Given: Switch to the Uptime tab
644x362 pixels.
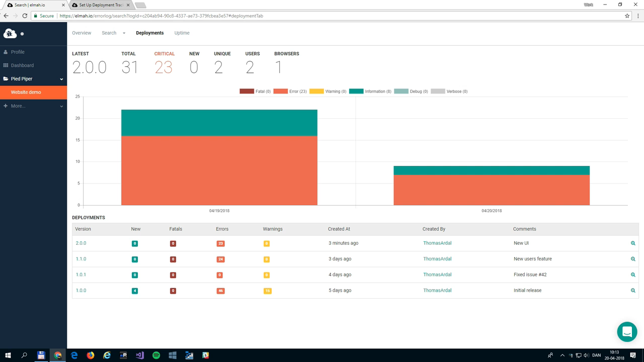Looking at the screenshot, I should 182,33.
